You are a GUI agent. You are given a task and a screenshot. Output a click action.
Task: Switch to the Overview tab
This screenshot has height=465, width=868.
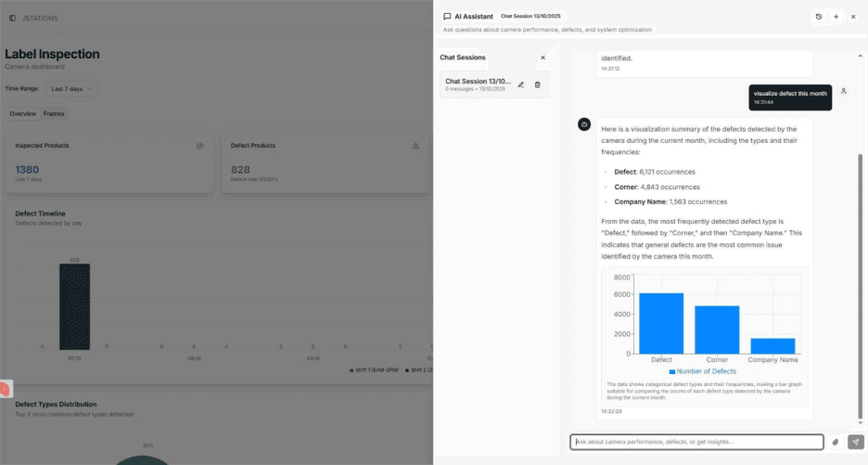tap(23, 113)
